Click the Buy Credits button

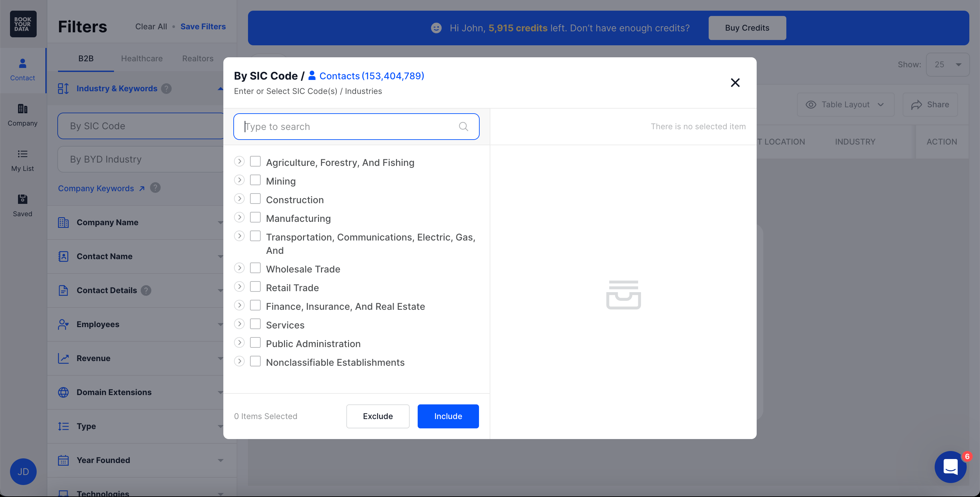pos(746,28)
